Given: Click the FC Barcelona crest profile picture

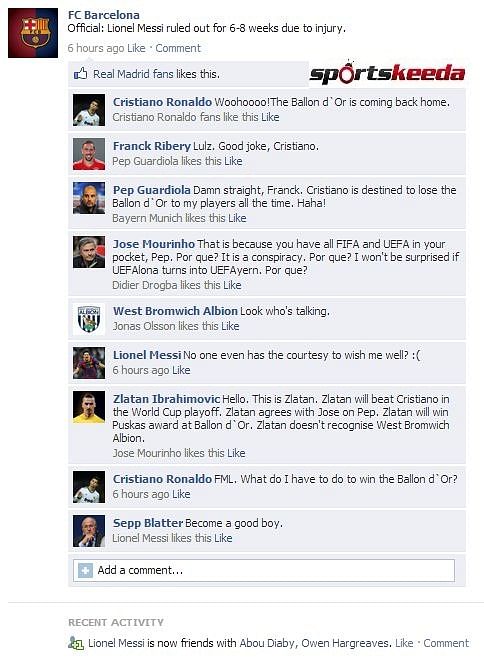Looking at the screenshot, I should point(33,33).
